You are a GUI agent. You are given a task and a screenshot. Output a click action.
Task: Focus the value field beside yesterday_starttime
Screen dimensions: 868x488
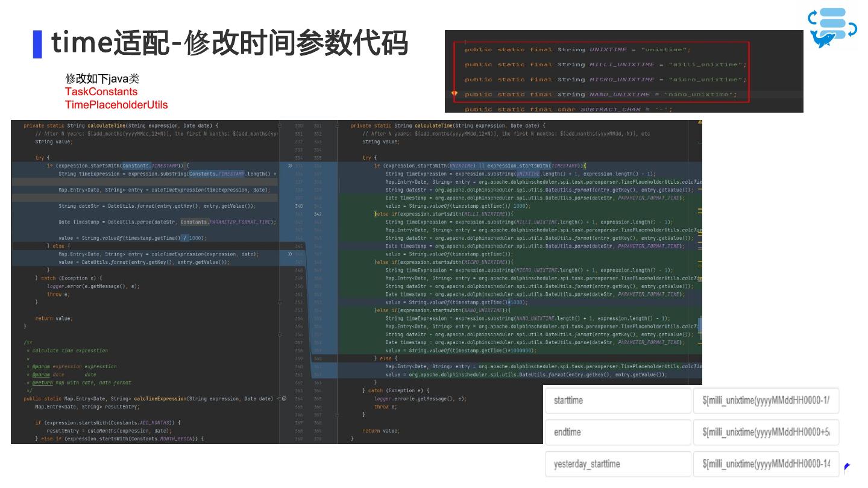tap(766, 464)
